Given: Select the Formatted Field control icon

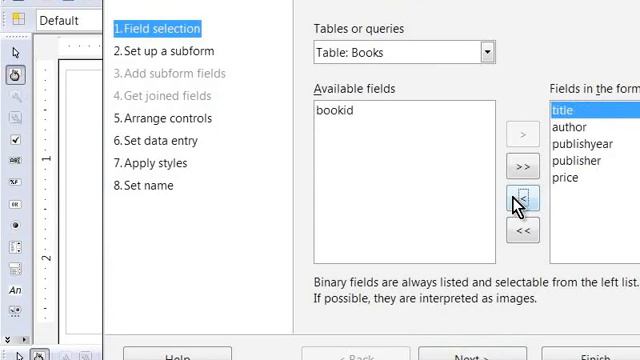Looking at the screenshot, I should coord(16,182).
